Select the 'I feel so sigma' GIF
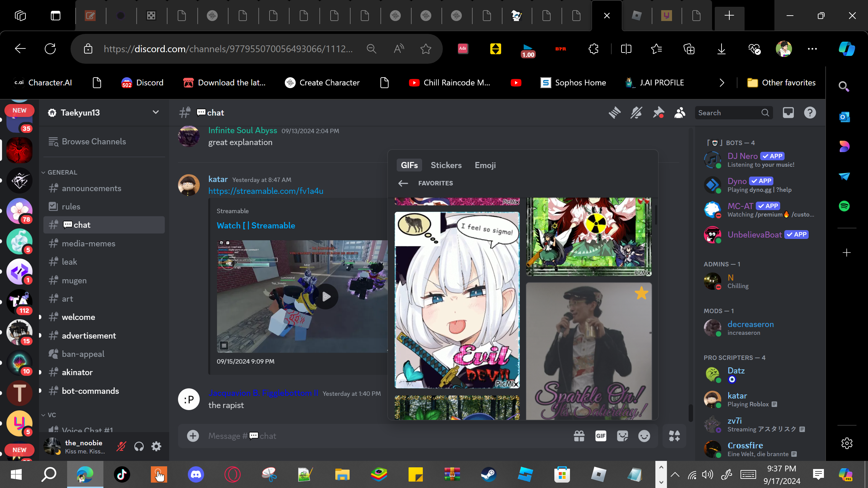This screenshot has width=868, height=488. click(457, 300)
